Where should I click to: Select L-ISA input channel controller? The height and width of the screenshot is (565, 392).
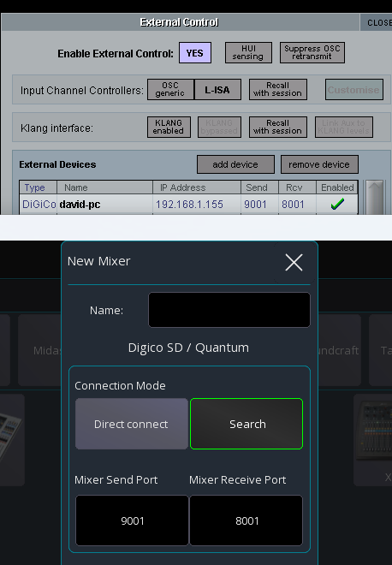(217, 89)
